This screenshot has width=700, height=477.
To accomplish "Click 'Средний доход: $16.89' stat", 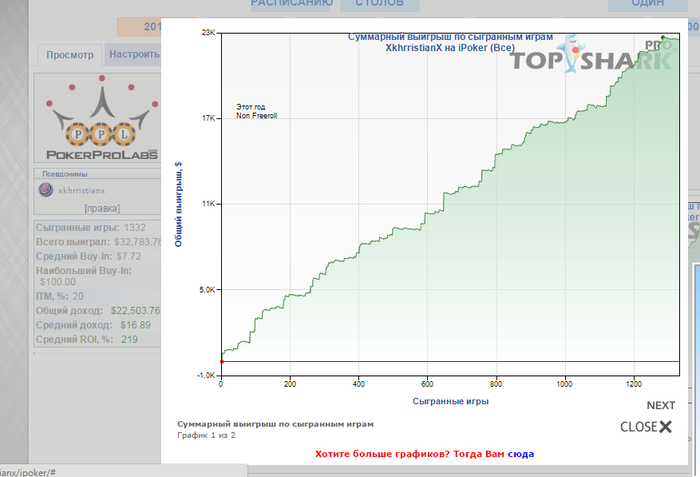I will [x=93, y=325].
